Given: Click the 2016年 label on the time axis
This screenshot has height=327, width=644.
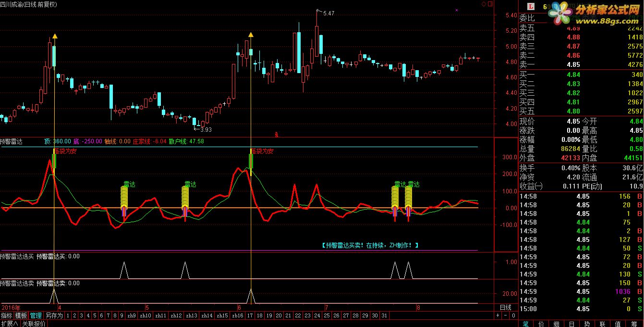Looking at the screenshot, I should (11, 307).
